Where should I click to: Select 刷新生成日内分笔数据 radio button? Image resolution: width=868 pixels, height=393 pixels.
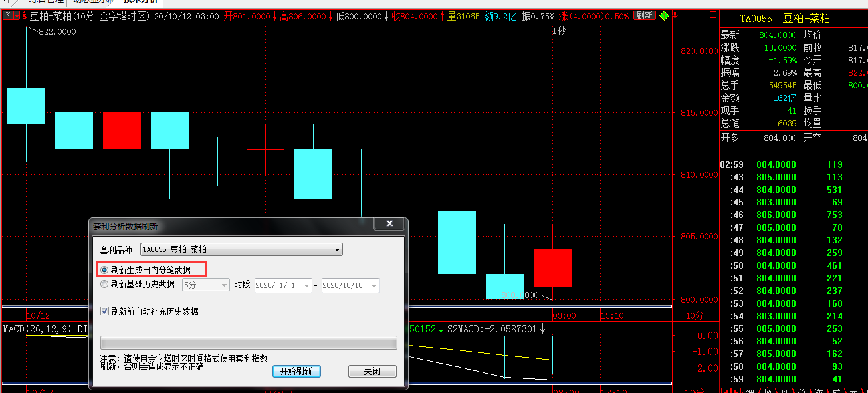pos(104,270)
